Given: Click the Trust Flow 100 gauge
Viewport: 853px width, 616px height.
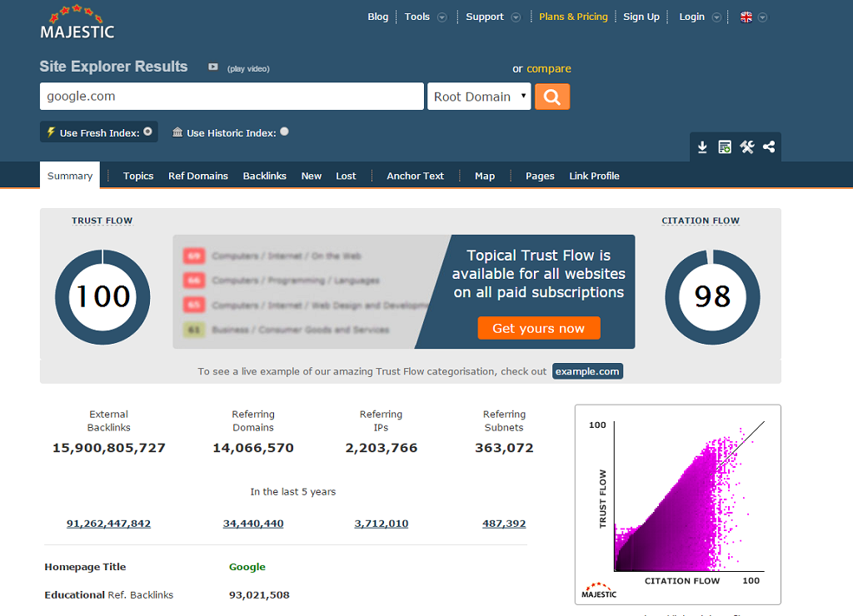Looking at the screenshot, I should [x=102, y=297].
